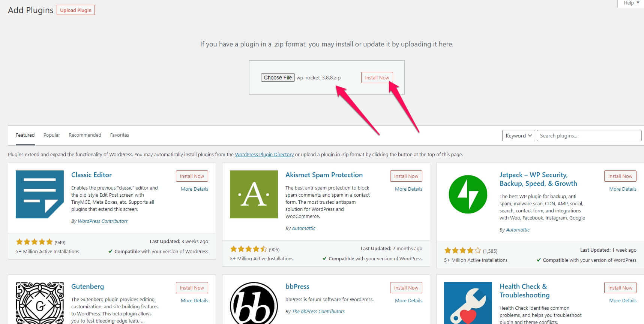Click Install Now for Classic Editor
This screenshot has height=324, width=644.
tap(192, 176)
